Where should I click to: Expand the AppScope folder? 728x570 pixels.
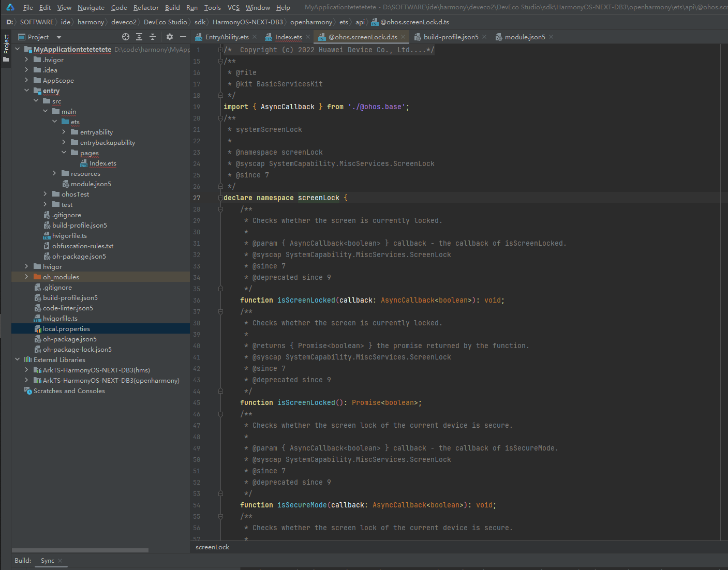click(26, 80)
